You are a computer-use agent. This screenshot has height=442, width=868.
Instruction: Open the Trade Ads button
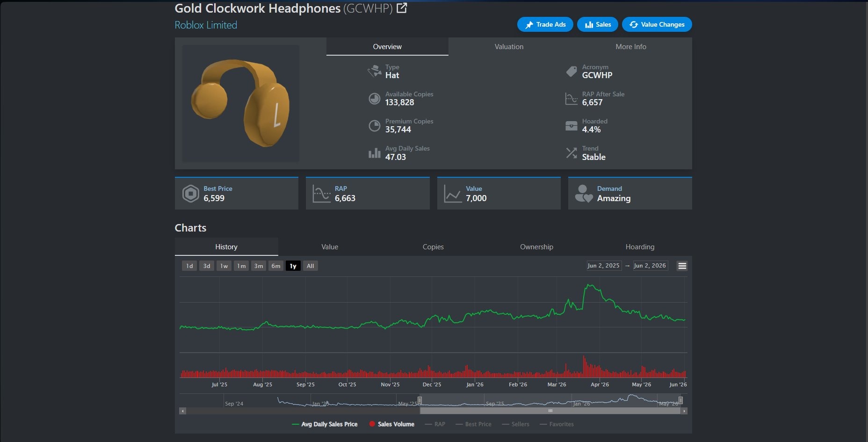[545, 24]
